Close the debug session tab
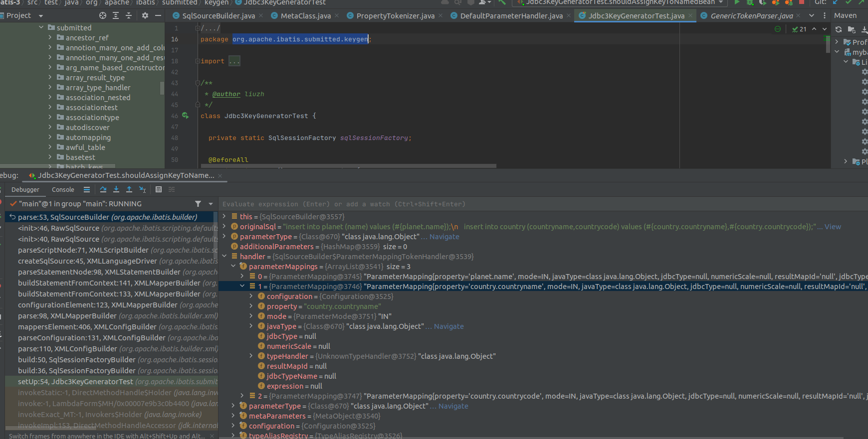The width and height of the screenshot is (868, 439). (x=220, y=175)
